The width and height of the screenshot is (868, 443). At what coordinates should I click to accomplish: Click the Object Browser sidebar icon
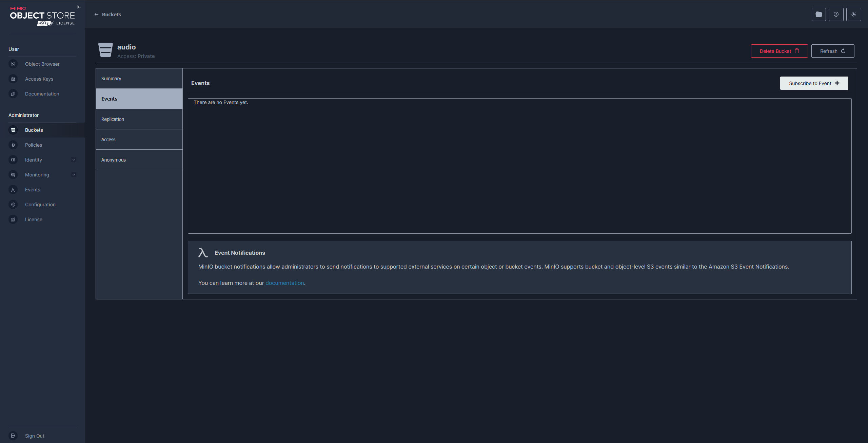coord(13,64)
